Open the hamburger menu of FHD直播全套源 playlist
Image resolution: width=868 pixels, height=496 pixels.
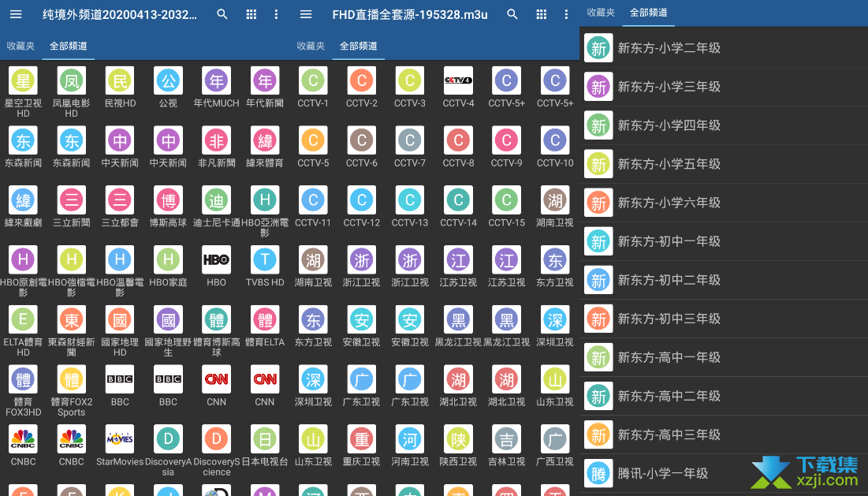click(306, 14)
